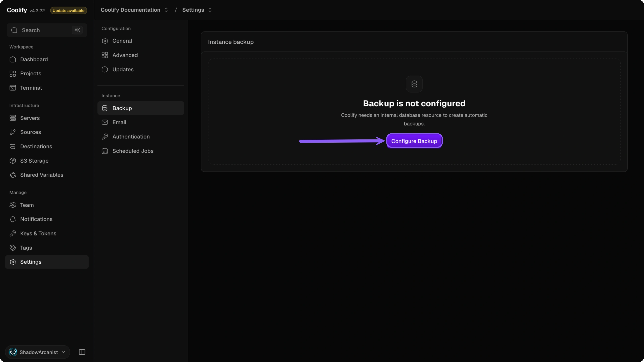Open Terminal from the sidebar icon
The width and height of the screenshot is (644, 362).
pos(13,88)
